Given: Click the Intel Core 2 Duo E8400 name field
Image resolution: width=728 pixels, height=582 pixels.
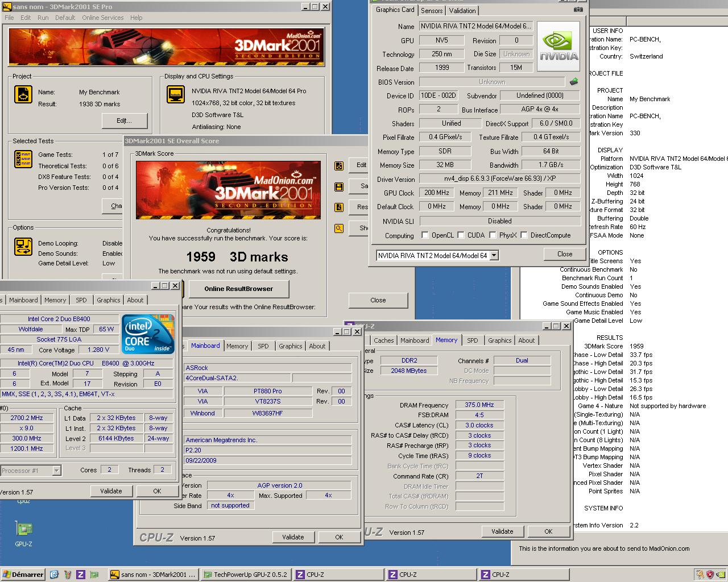Looking at the screenshot, I should pyautogui.click(x=59, y=319).
